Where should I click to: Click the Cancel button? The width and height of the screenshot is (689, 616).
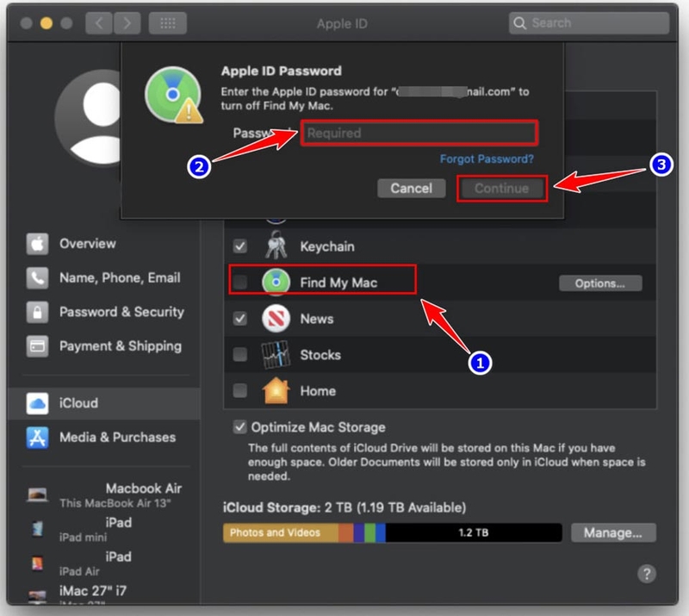[x=412, y=188]
